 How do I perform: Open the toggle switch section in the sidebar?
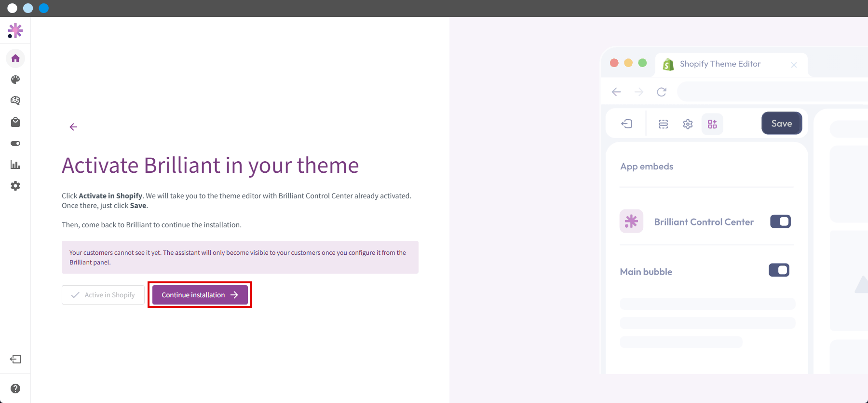(x=15, y=143)
